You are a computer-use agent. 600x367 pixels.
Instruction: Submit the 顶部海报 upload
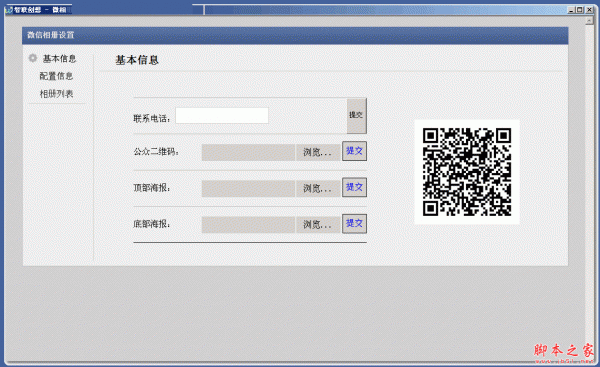pyautogui.click(x=354, y=187)
